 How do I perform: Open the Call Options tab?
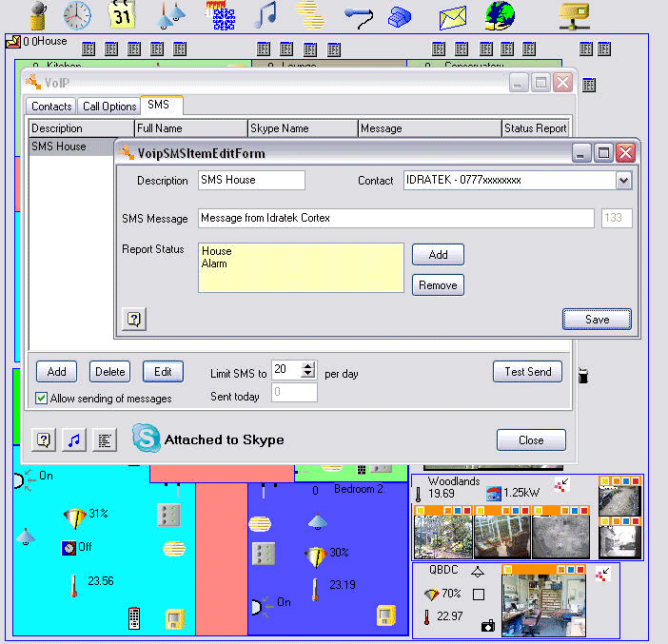(108, 107)
